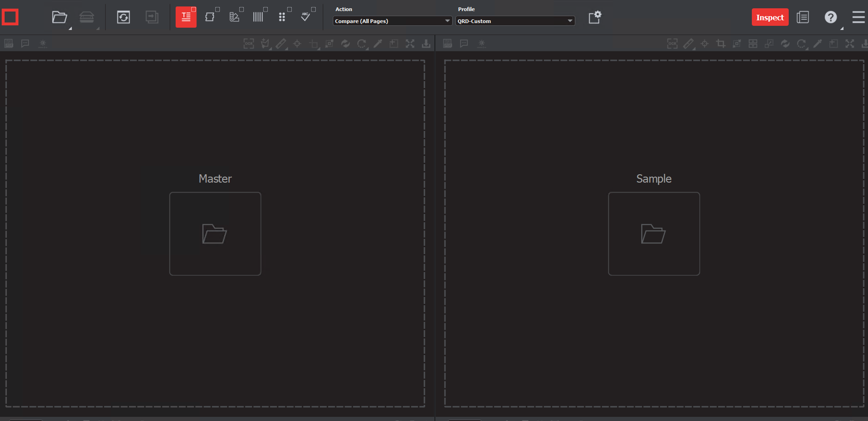Click the Sample file open box
The height and width of the screenshot is (421, 868).
pos(654,234)
